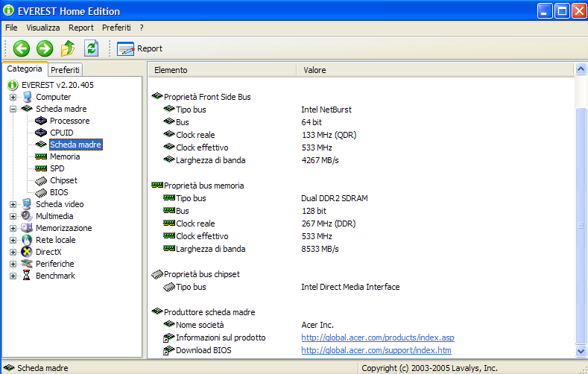Click the green Forward arrow button
The width and height of the screenshot is (588, 374).
coord(45,48)
